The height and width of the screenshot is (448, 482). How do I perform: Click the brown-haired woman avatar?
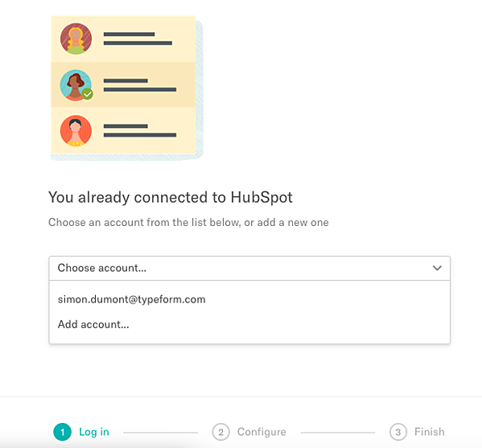tap(76, 85)
